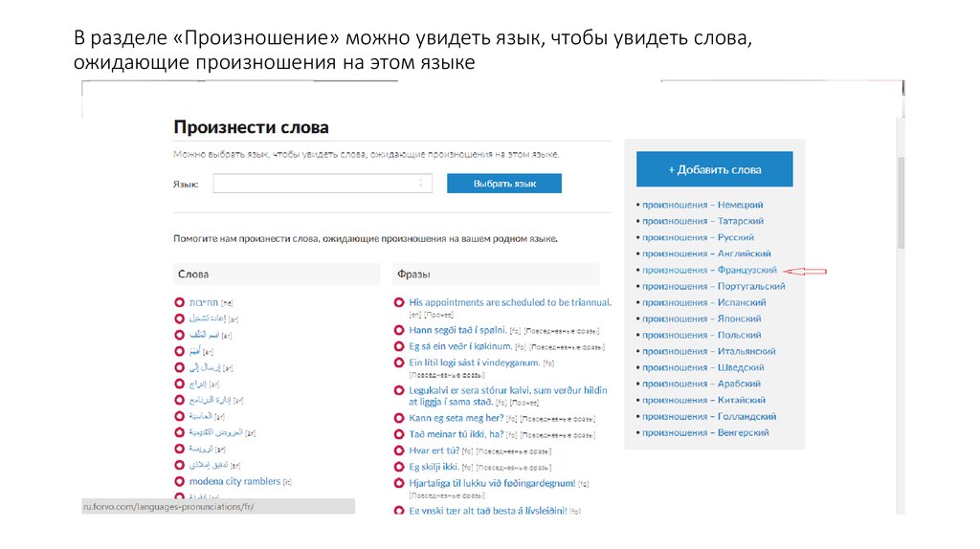980x549 pixels.
Task: Click record circle beside 'Ein lítil logi sást'
Action: [x=399, y=362]
